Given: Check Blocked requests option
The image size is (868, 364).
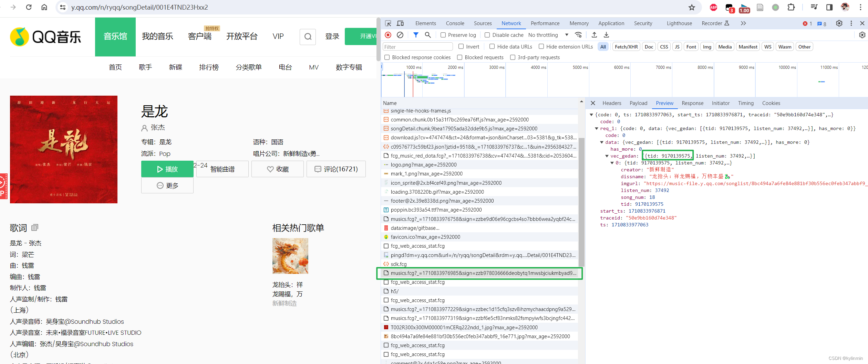Looking at the screenshot, I should [x=459, y=57].
